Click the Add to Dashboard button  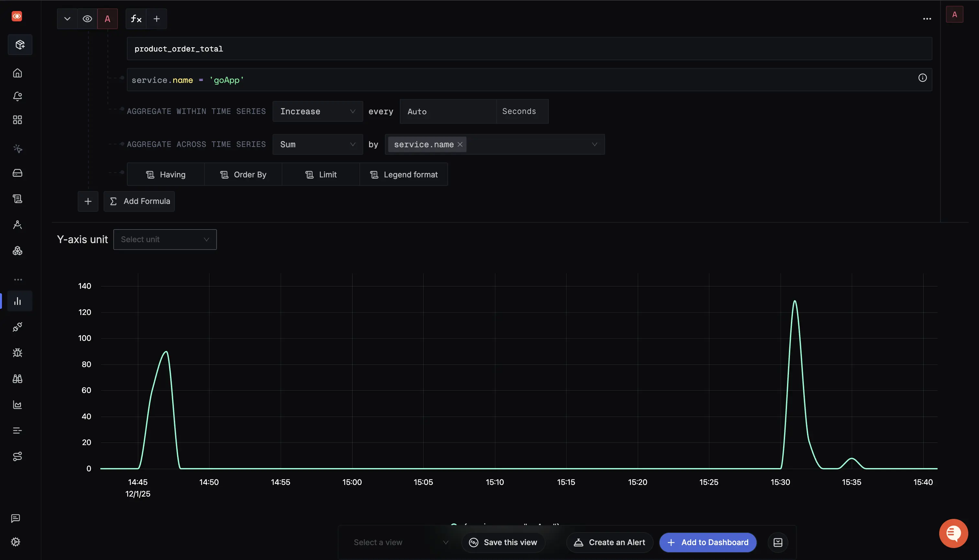(x=708, y=542)
